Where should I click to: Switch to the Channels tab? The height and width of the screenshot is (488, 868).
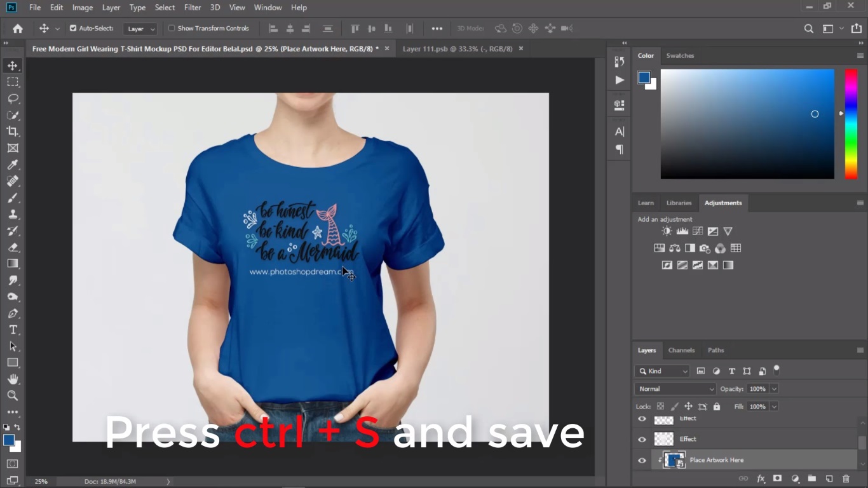(x=681, y=350)
